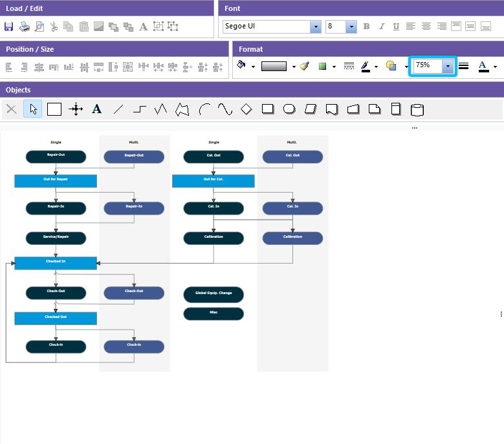
Task: Toggle Underline text formatting
Action: pyautogui.click(x=396, y=26)
